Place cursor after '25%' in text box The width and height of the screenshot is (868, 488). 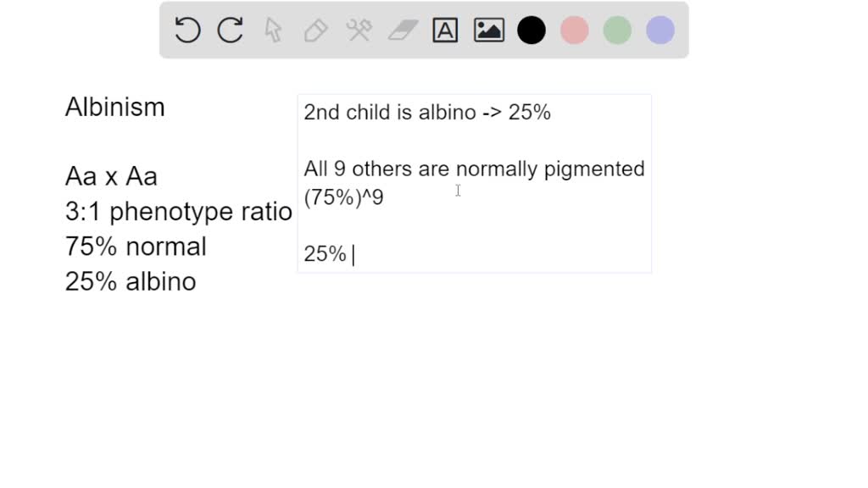353,254
